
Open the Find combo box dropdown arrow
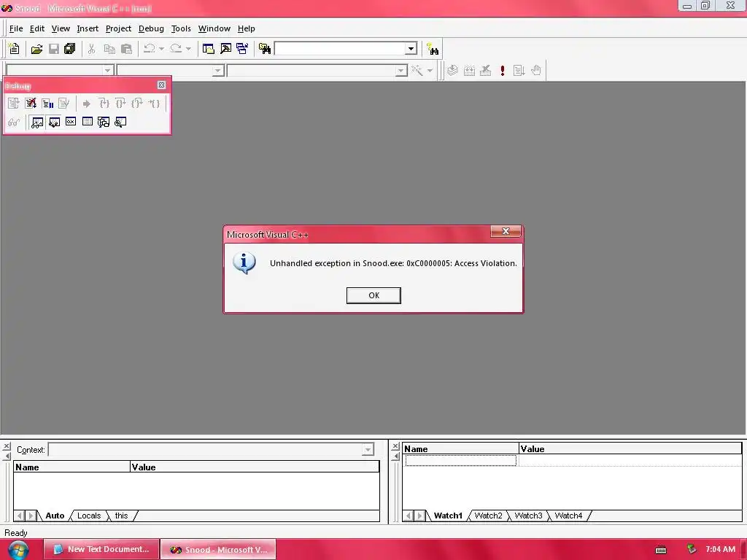pyautogui.click(x=411, y=49)
